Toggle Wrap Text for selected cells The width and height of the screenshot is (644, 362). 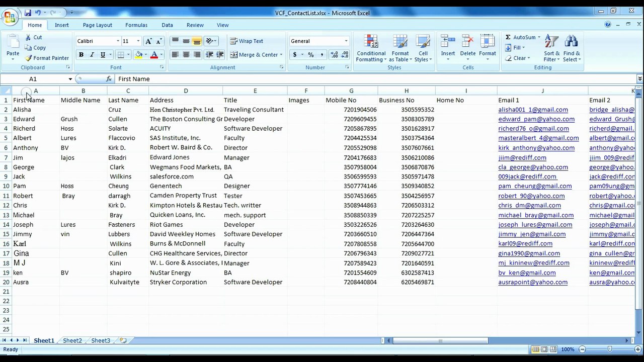pos(247,41)
